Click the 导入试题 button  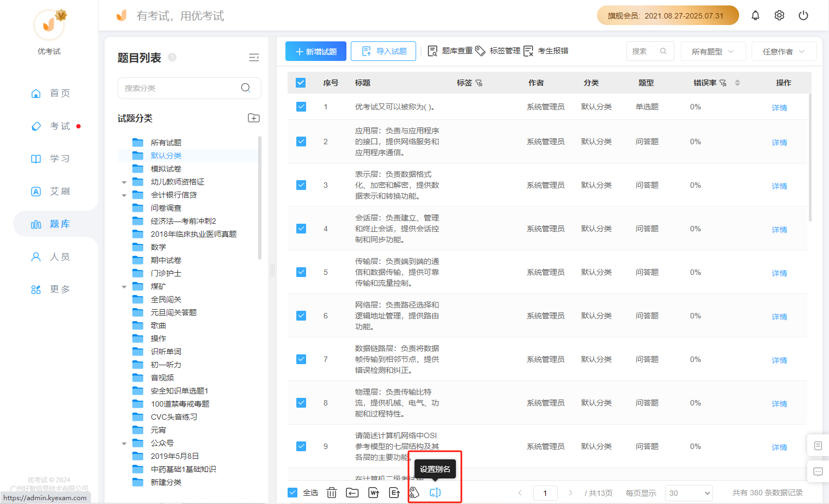(383, 51)
